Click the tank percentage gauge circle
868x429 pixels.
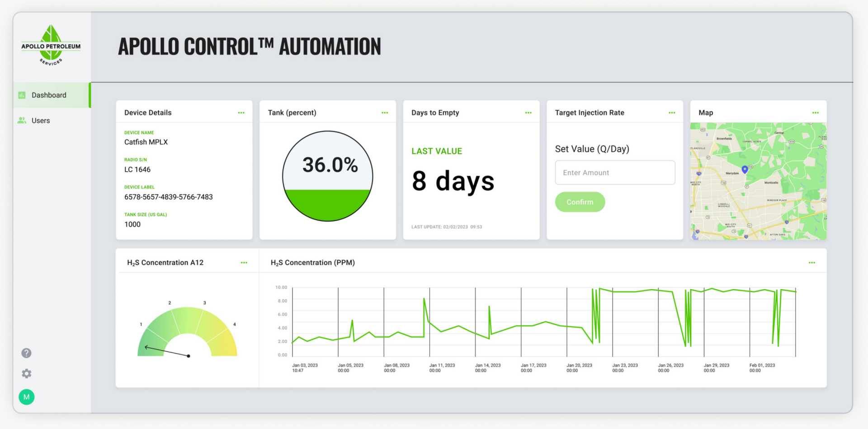pos(327,176)
